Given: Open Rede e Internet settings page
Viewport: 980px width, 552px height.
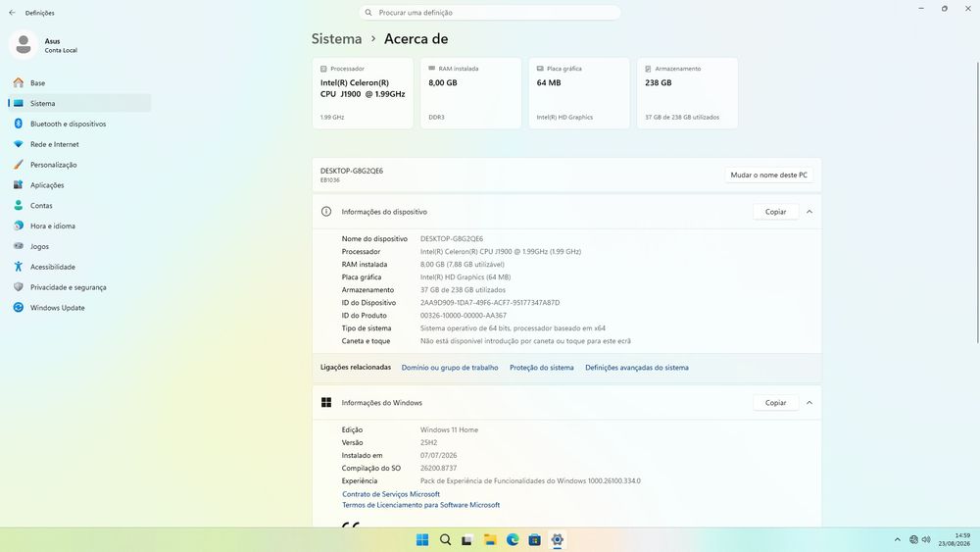Looking at the screenshot, I should coord(79,144).
